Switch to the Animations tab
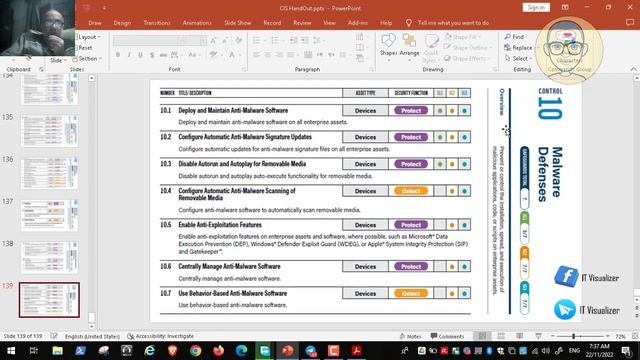Screen dimensions: 640x360 point(197,23)
